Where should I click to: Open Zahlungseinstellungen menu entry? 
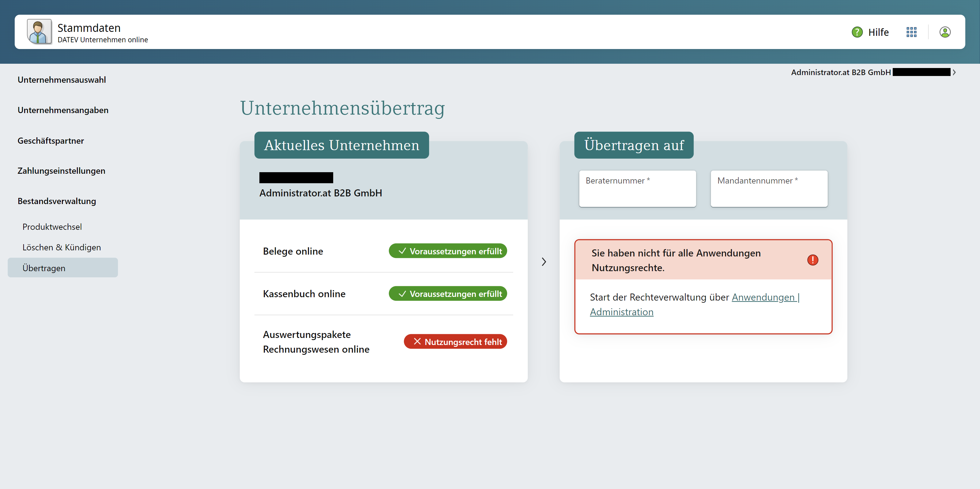tap(61, 171)
